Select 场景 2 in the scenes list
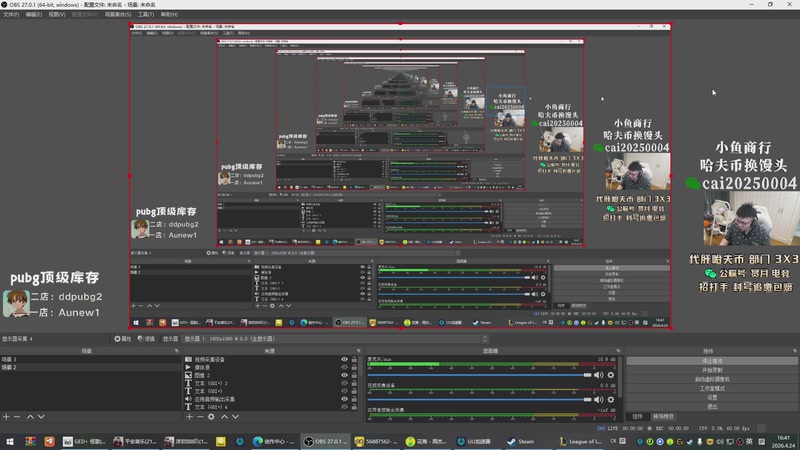800x450 pixels. tap(90, 367)
